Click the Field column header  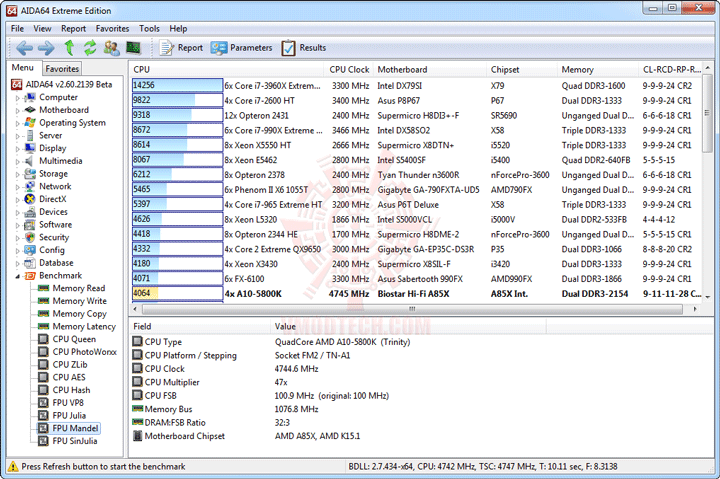pos(200,327)
